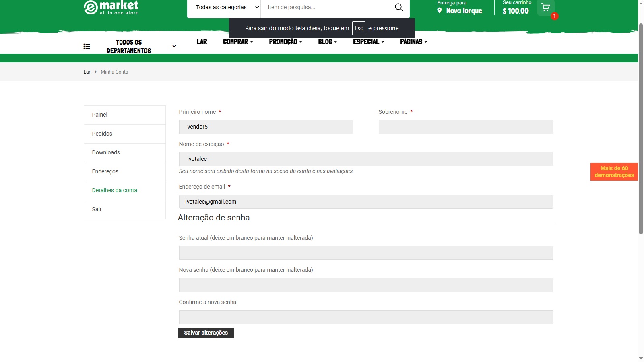Click the page vertical scrollbar
The height and width of the screenshot is (362, 644).
[641, 129]
